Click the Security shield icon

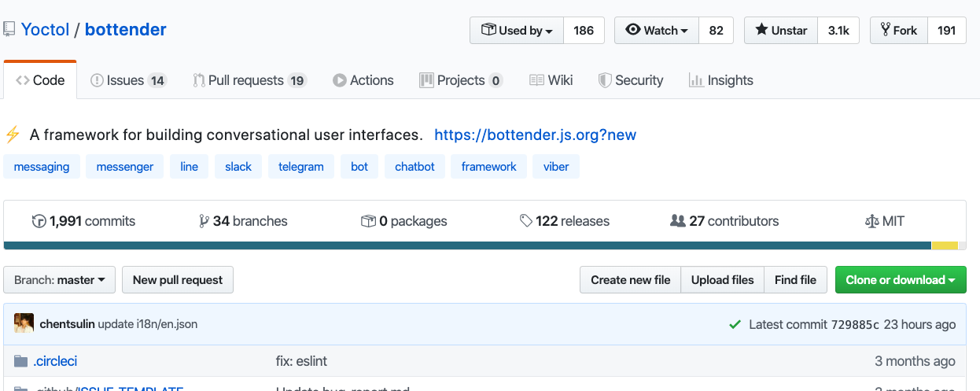click(x=605, y=80)
